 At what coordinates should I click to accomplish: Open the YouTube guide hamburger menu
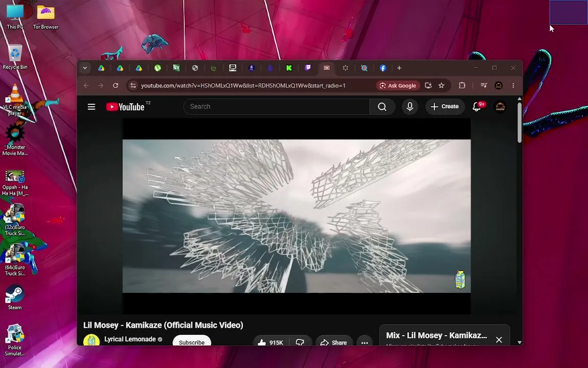(x=91, y=107)
